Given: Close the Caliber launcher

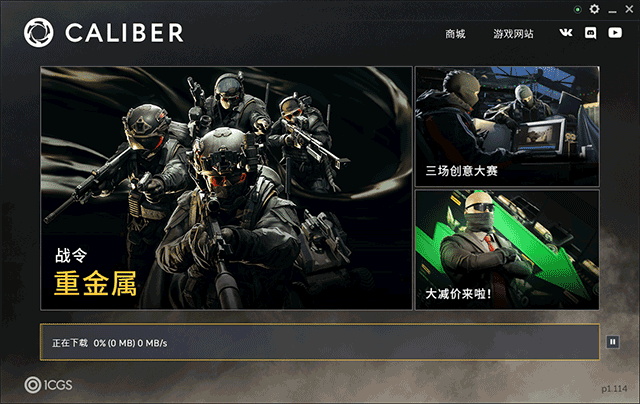Looking at the screenshot, I should click(629, 9).
